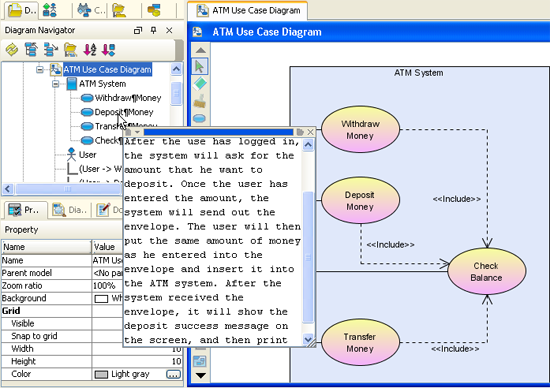
Task: Click the documentation popup scrollbar thumb
Action: (308, 257)
